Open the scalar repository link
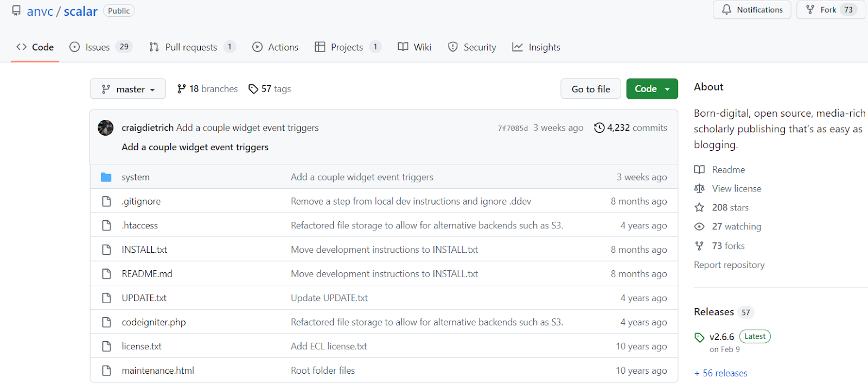The width and height of the screenshot is (868, 390). (81, 11)
